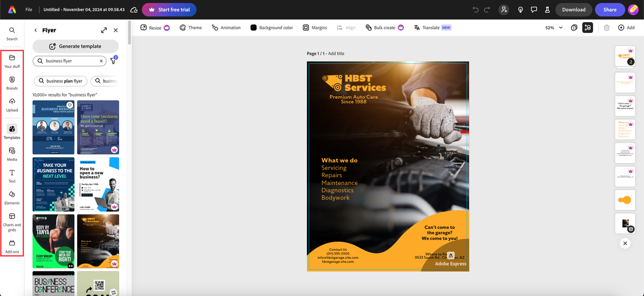Open the Adobe Express home logo
644x296 pixels.
tap(12, 10)
